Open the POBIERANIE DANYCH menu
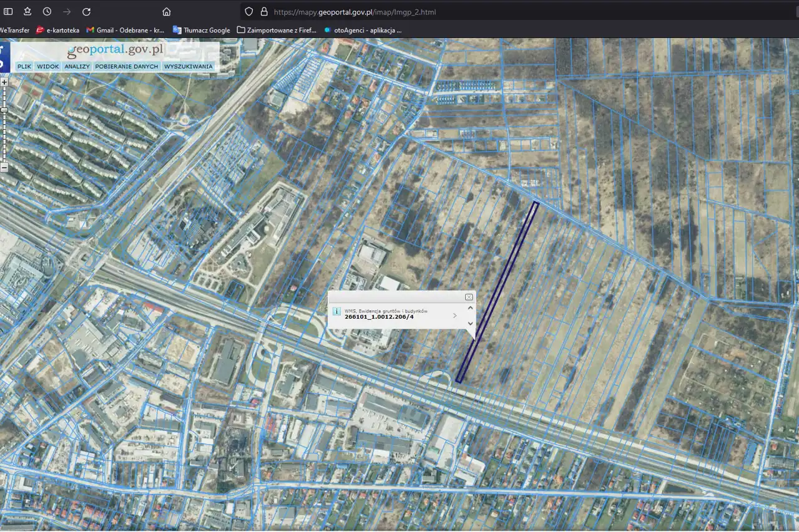The width and height of the screenshot is (799, 532). coord(127,66)
